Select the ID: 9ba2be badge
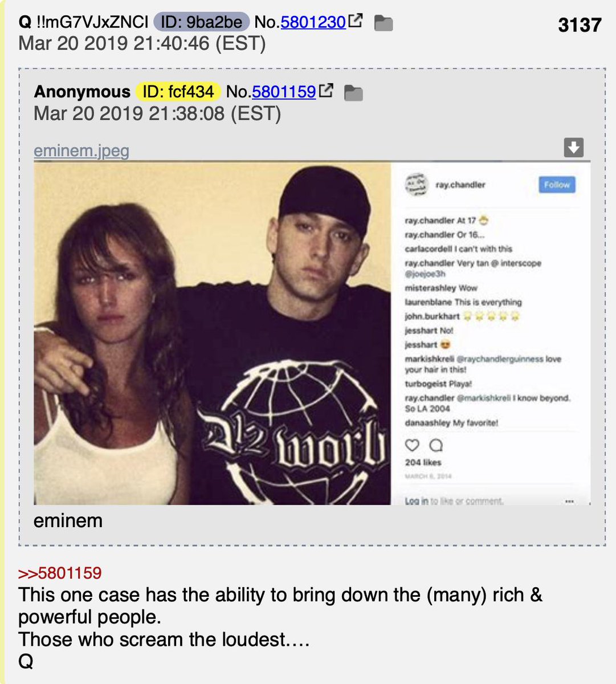The width and height of the screenshot is (616, 684). (x=202, y=22)
